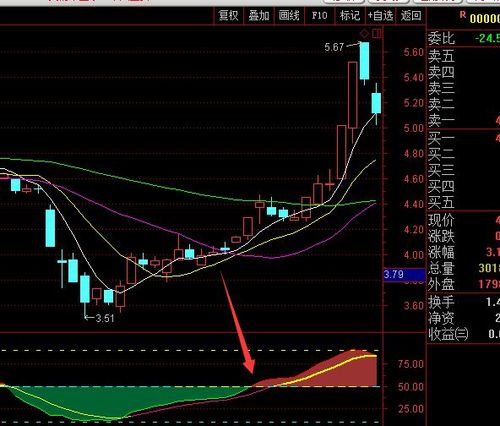Click the red split-window square icon
Image resolution: width=500 pixels, height=426 pixels.
pyautogui.click(x=377, y=33)
